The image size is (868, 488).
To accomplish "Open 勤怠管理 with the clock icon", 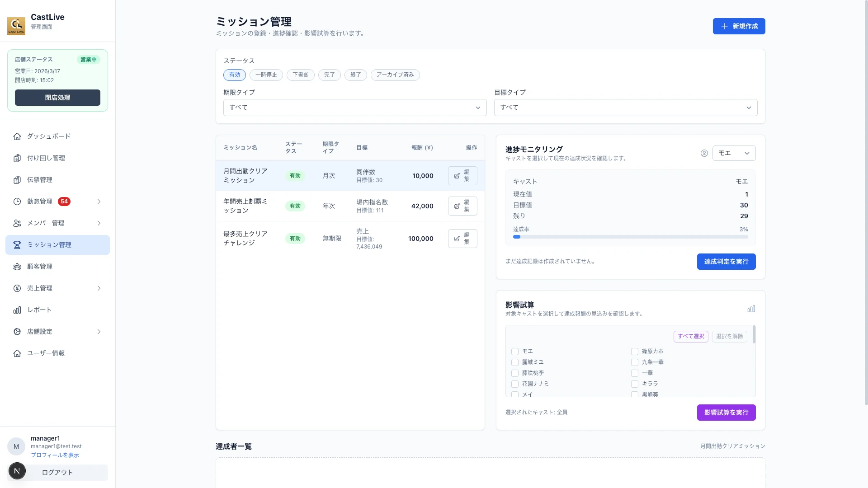I will 17,201.
